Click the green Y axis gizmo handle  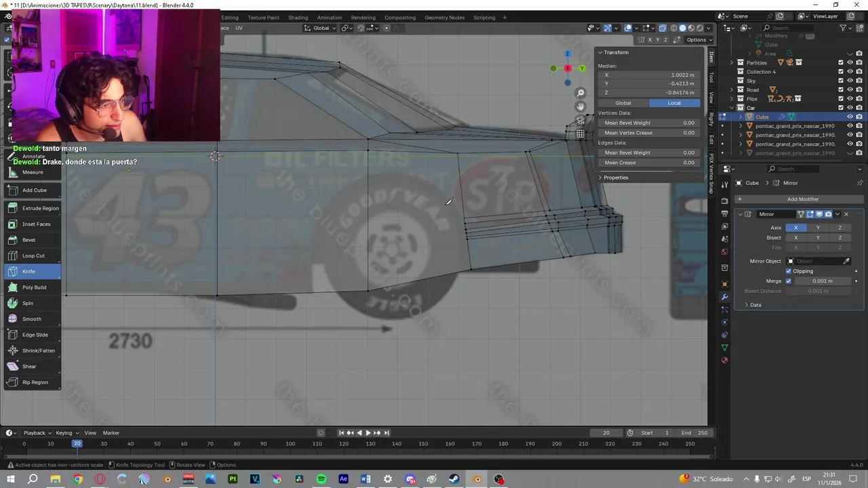pyautogui.click(x=582, y=68)
